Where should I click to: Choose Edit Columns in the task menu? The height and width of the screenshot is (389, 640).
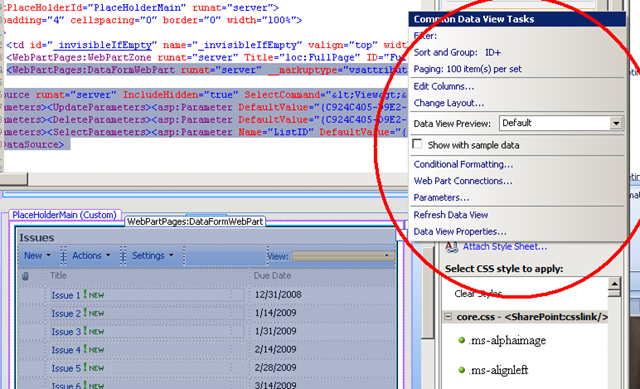[444, 87]
